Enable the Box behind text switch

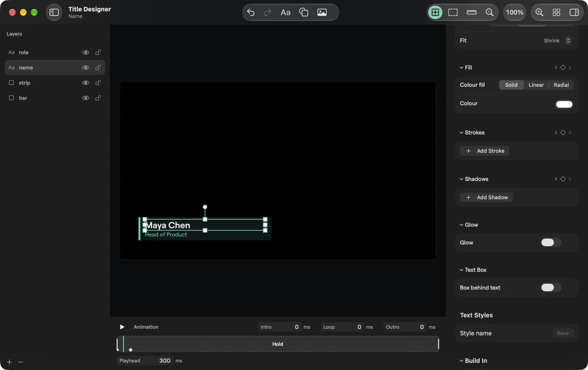(x=551, y=288)
